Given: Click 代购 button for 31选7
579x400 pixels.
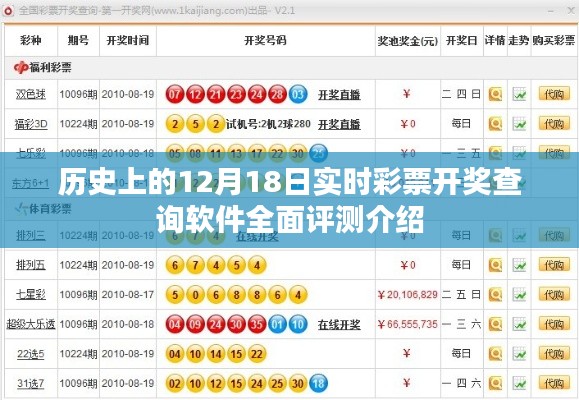Looking at the screenshot, I should [x=554, y=383].
